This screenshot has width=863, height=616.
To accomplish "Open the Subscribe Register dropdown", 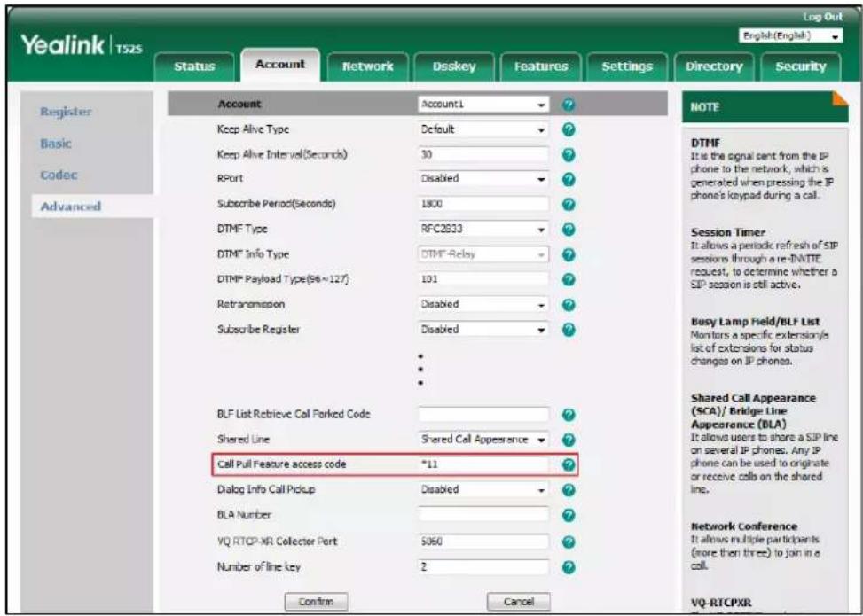I will click(x=483, y=330).
